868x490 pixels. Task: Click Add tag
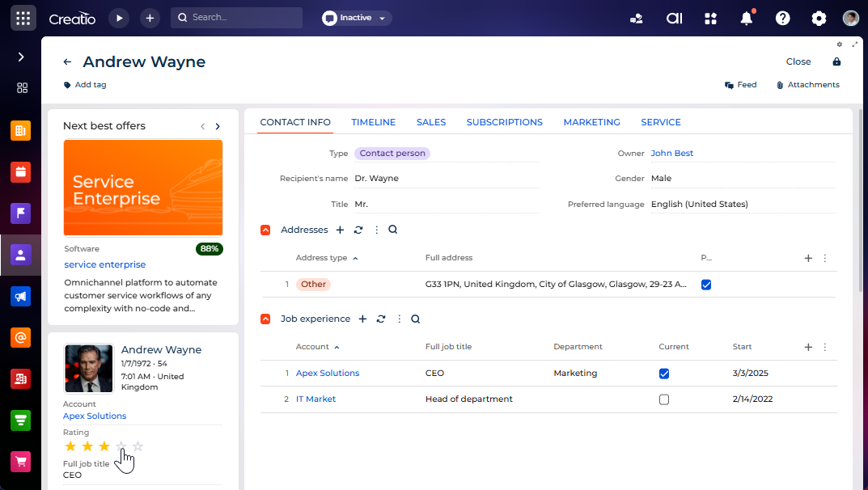pos(85,85)
